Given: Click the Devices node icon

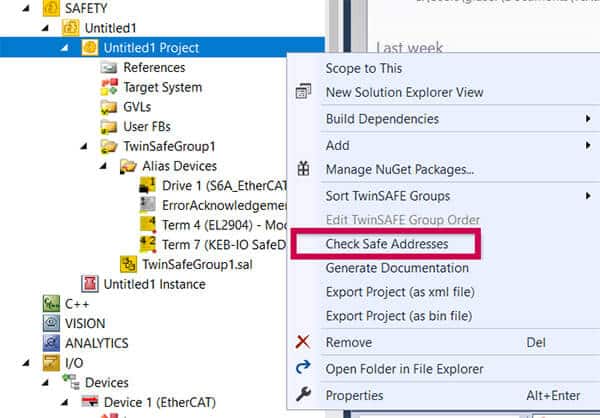Looking at the screenshot, I should click(x=71, y=382).
